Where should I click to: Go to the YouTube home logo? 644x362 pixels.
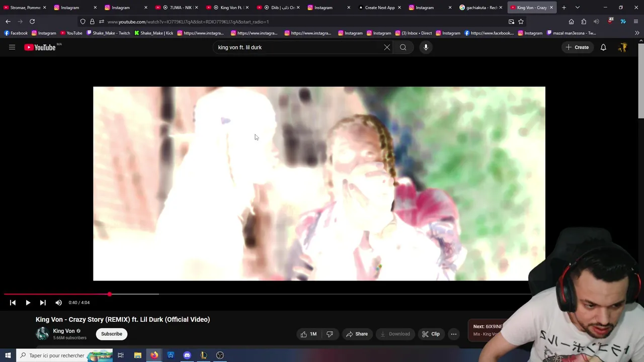click(x=40, y=47)
